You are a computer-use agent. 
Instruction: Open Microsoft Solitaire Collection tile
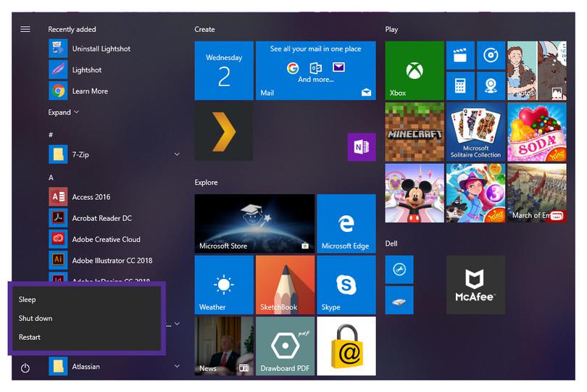coord(475,132)
